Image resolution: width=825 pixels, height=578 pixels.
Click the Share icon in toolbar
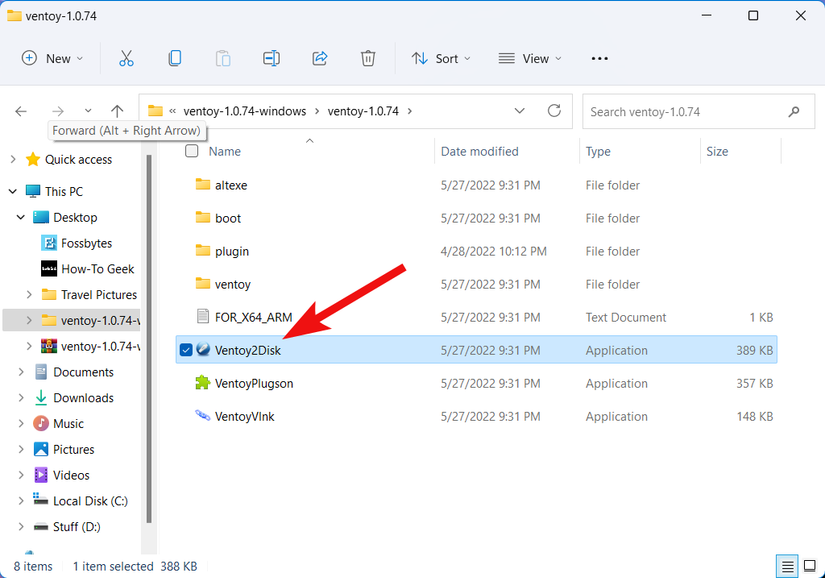(x=320, y=58)
